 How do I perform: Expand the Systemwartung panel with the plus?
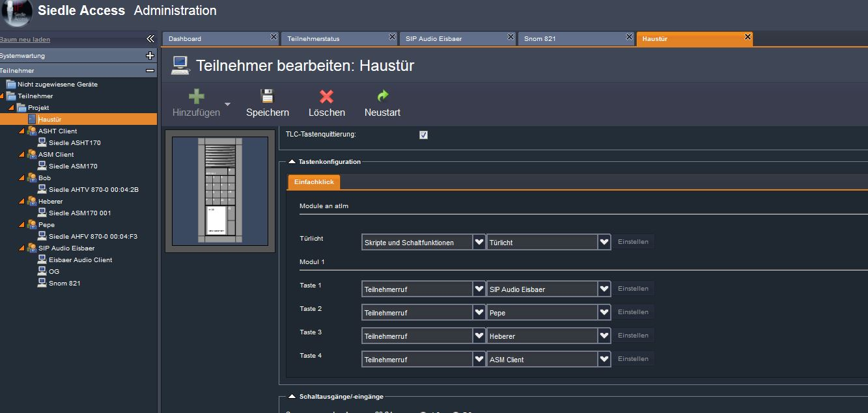[150, 56]
